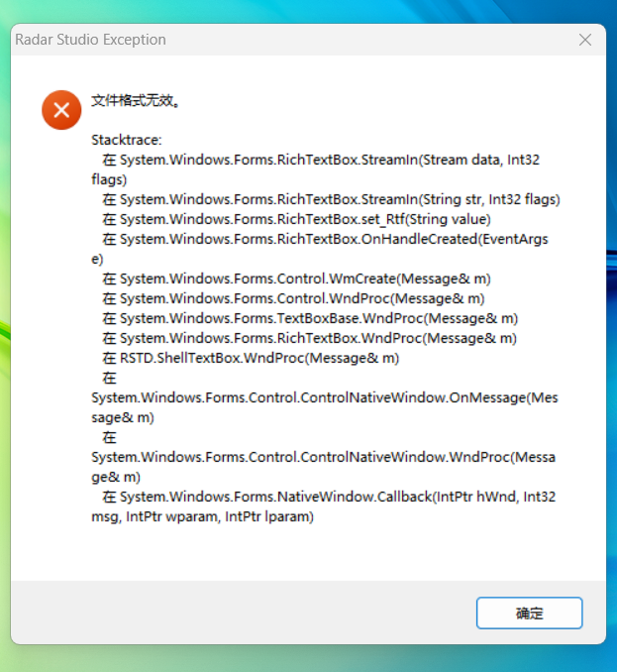Click the RichTextBox.OnHandleCreated(EventArgs line

pos(325,239)
